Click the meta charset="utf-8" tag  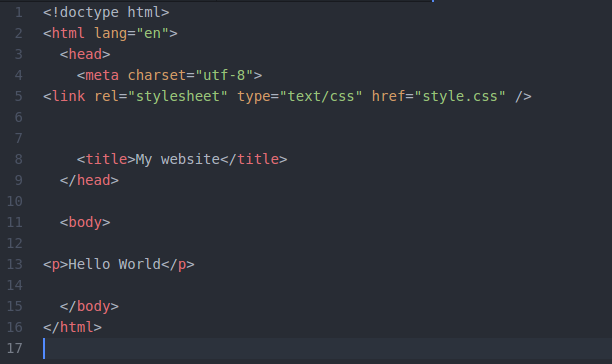[x=169, y=75]
